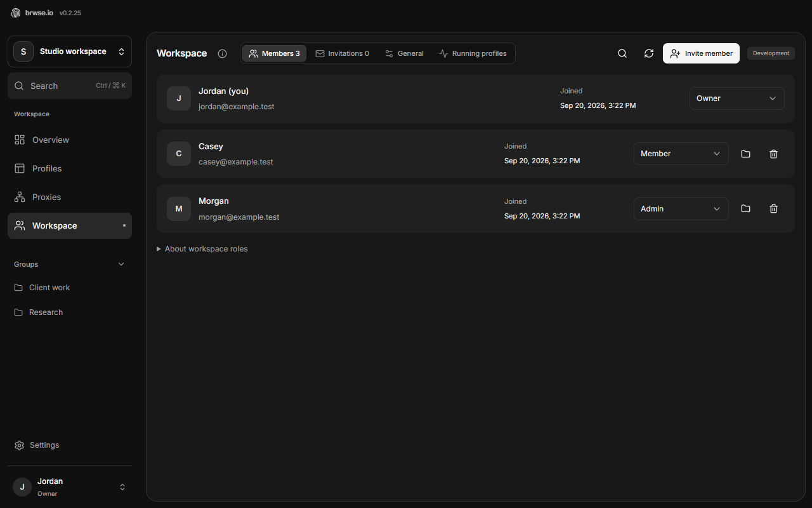Image resolution: width=812 pixels, height=508 pixels.
Task: Click the search magnifier icon in header
Action: [622, 53]
